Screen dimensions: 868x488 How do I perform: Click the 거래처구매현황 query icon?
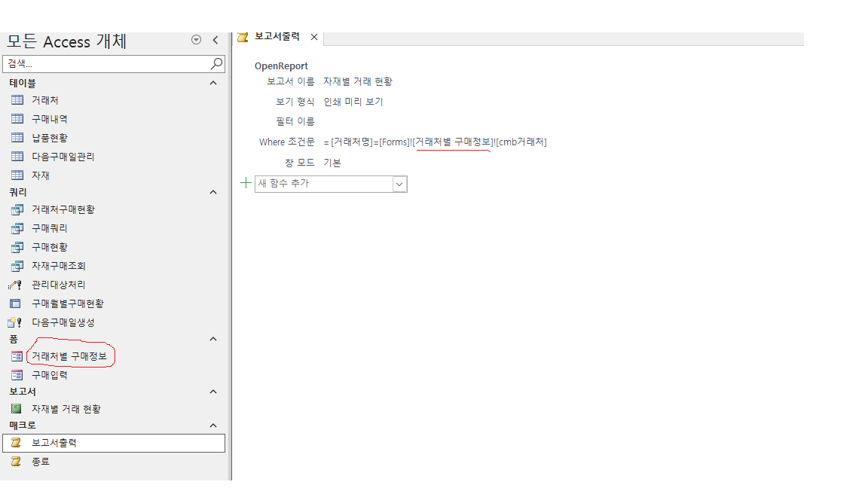click(x=17, y=209)
